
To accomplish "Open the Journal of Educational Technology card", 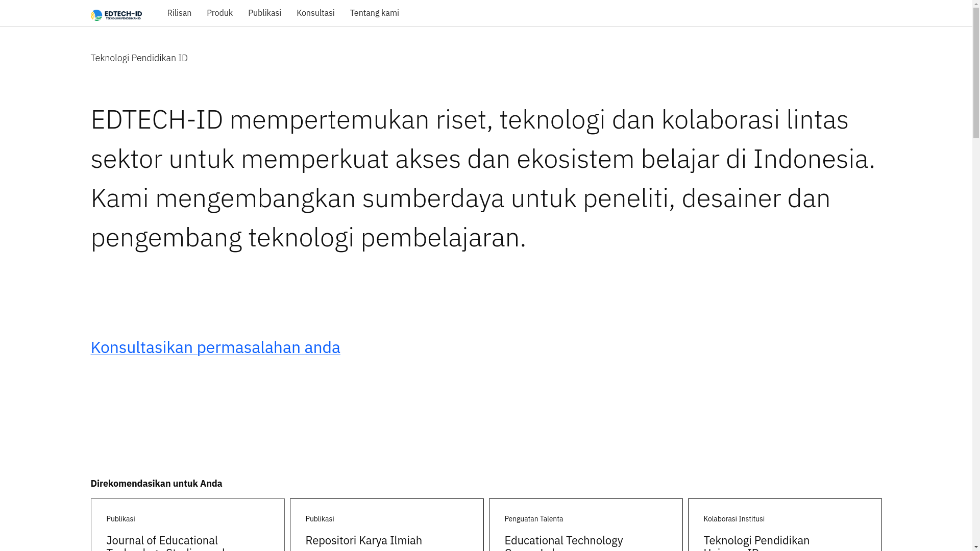I will [188, 525].
